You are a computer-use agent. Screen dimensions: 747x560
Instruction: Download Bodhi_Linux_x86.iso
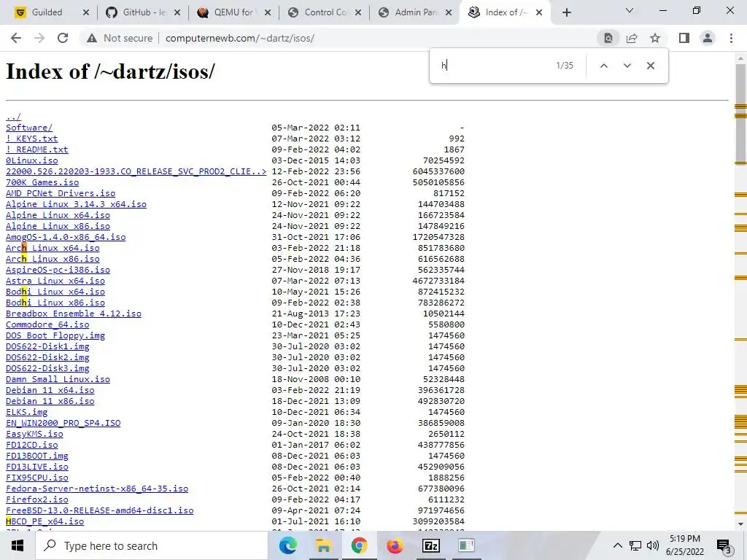tap(55, 303)
